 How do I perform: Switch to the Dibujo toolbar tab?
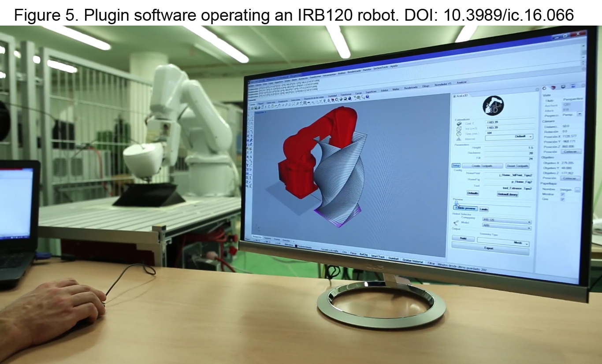tap(426, 86)
